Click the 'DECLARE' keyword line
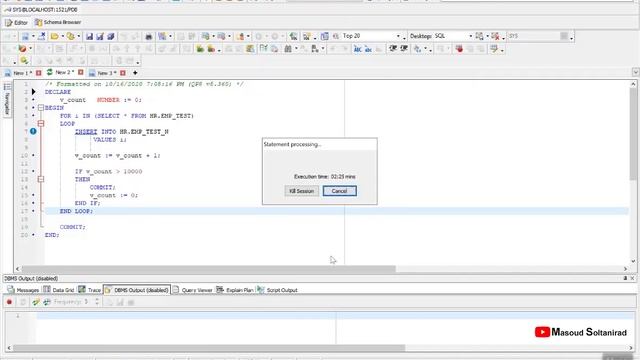Viewport: 640px width, 360px height. coord(58,92)
